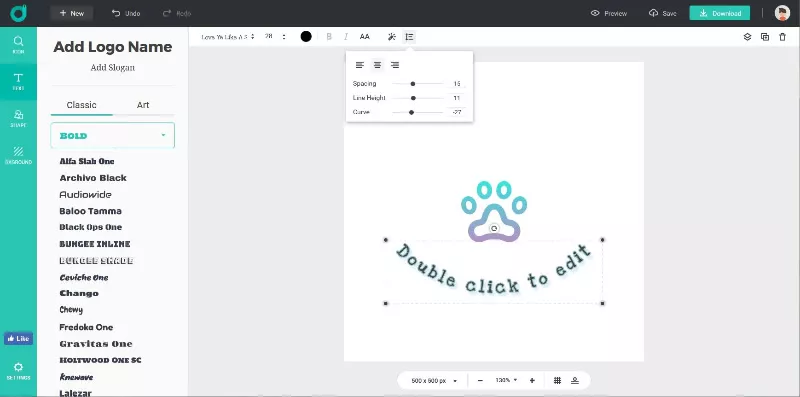Choose the Archivo Black font
The image size is (800, 397).
pyautogui.click(x=93, y=178)
